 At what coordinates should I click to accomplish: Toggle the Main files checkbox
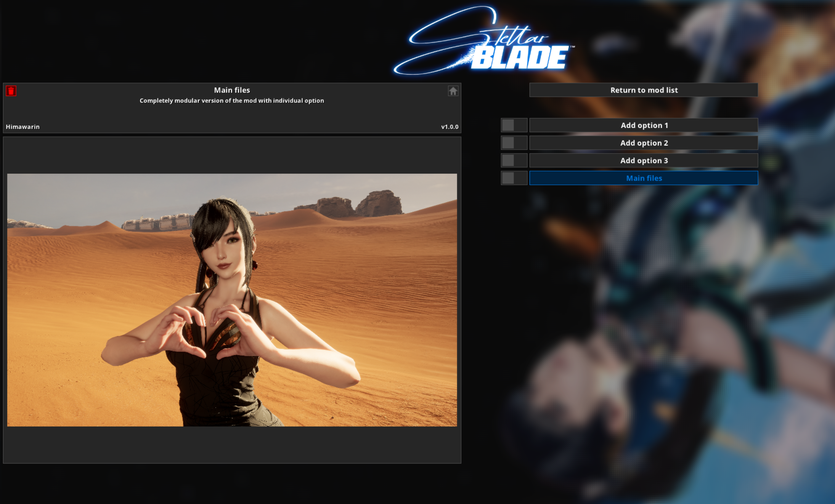pyautogui.click(x=514, y=178)
